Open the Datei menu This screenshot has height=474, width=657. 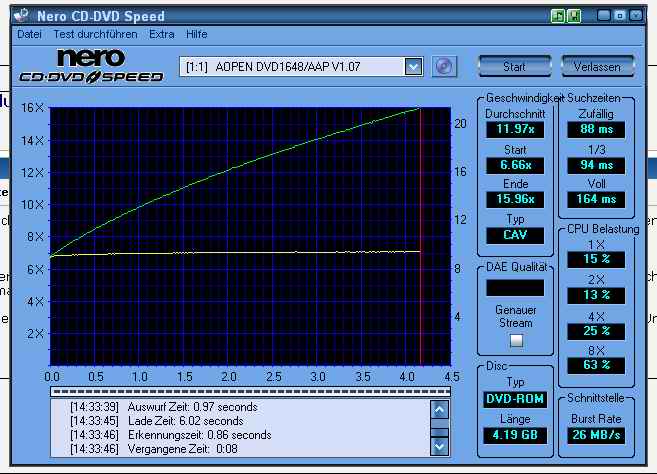click(29, 34)
